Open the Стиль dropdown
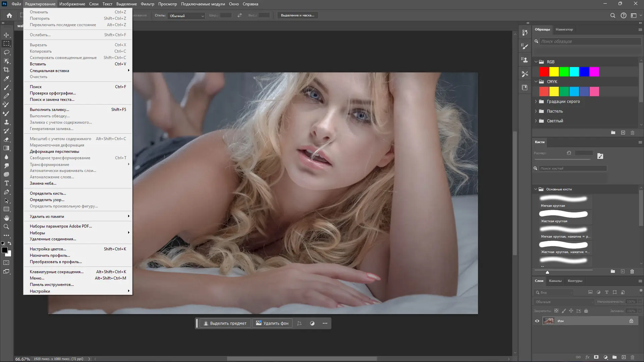 [x=186, y=15]
